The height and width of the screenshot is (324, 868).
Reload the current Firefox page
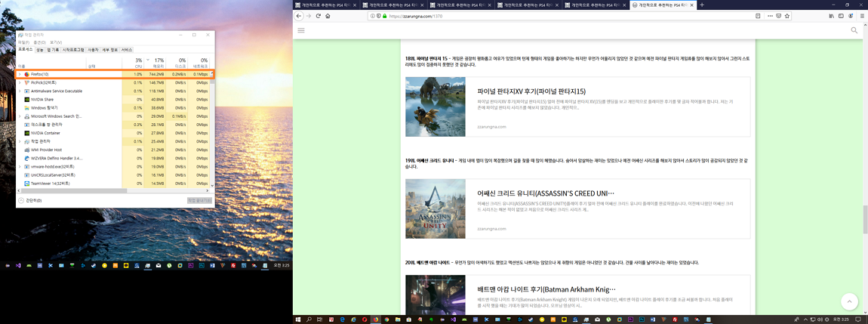(x=319, y=16)
